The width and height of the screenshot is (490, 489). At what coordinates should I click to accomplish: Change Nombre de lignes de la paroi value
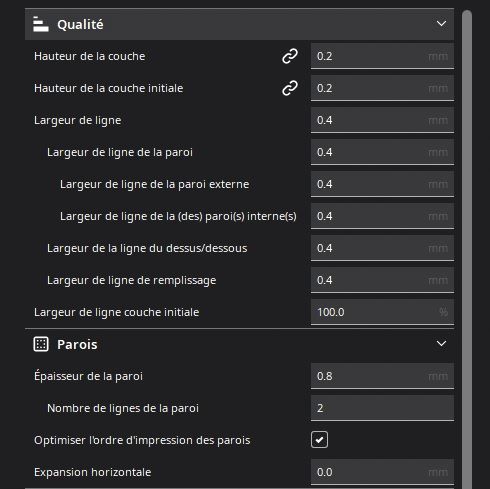point(382,408)
